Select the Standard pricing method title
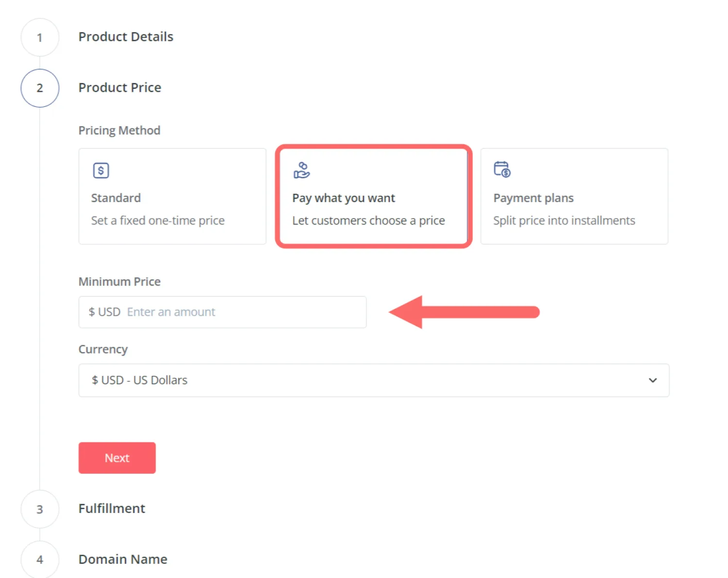This screenshot has height=578, width=728. (x=116, y=198)
